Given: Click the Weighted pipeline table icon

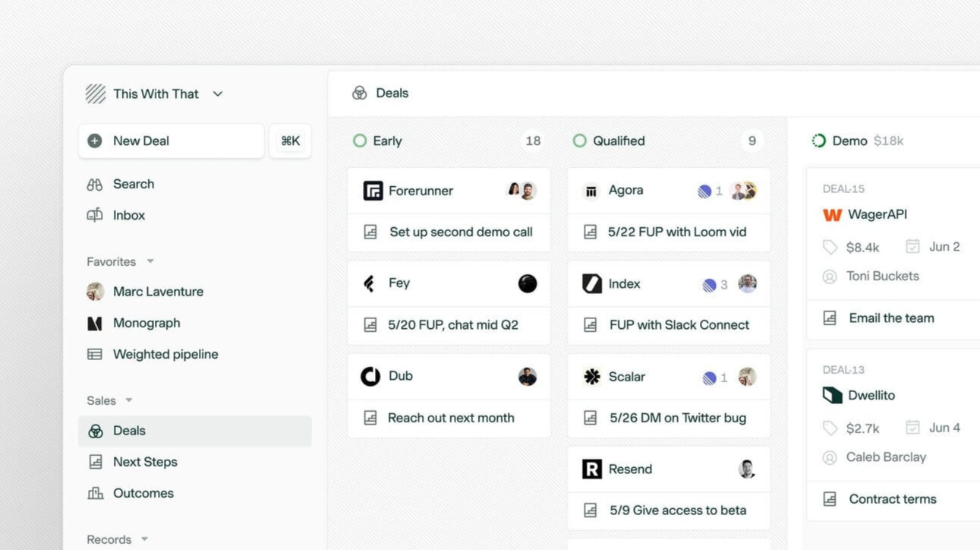Looking at the screenshot, I should point(95,354).
